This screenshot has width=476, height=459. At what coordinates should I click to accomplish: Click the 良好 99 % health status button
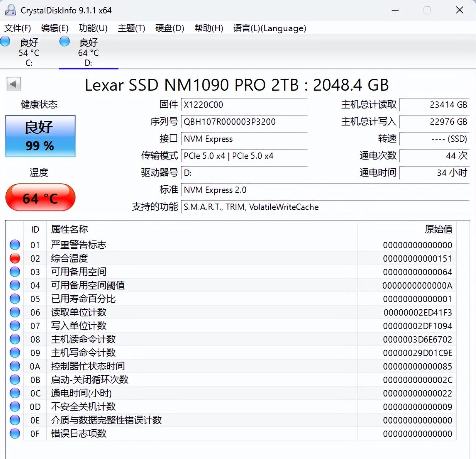coord(40,136)
